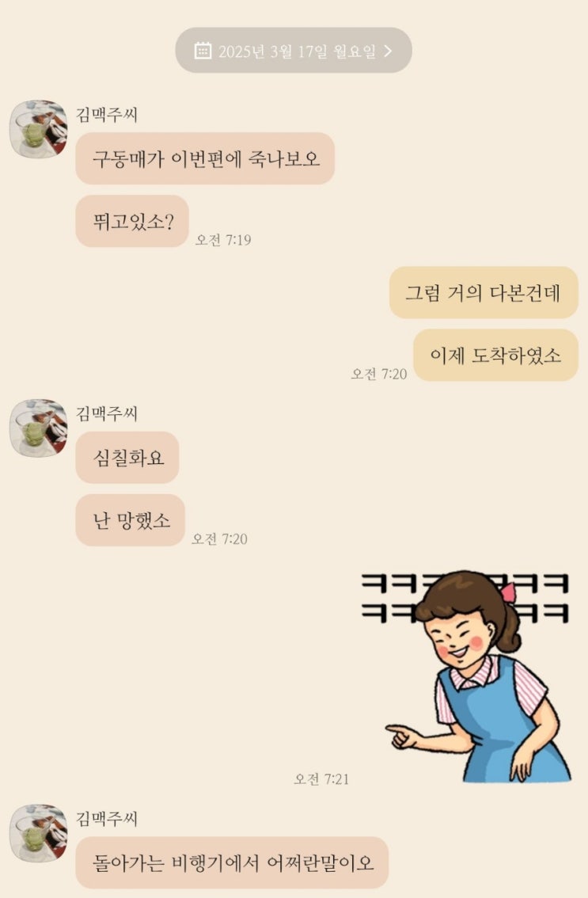The height and width of the screenshot is (898, 588).
Task: Select the 심칠화요 message bubble
Action: 127,458
